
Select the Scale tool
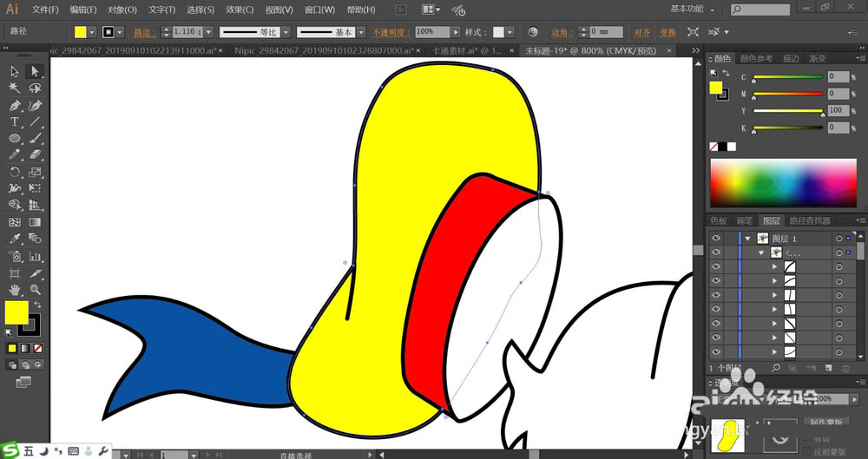pos(35,172)
